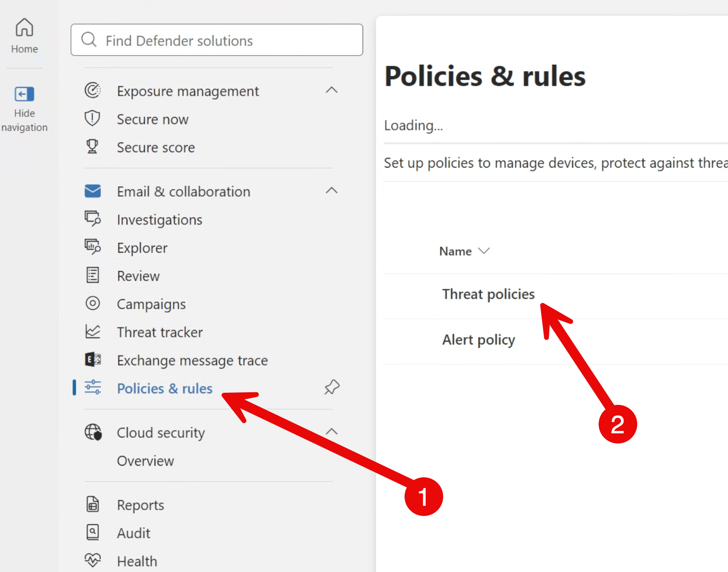Click the Secure score trophy icon
The image size is (728, 572).
(93, 146)
